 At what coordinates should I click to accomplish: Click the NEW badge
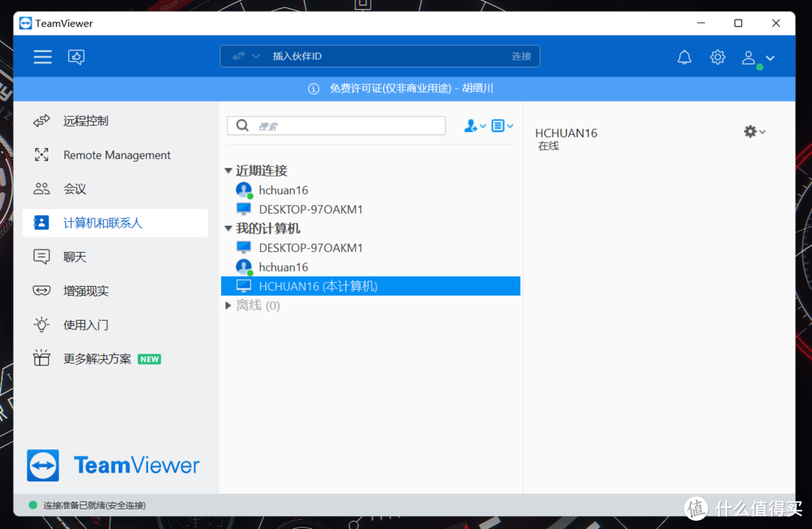(x=150, y=359)
